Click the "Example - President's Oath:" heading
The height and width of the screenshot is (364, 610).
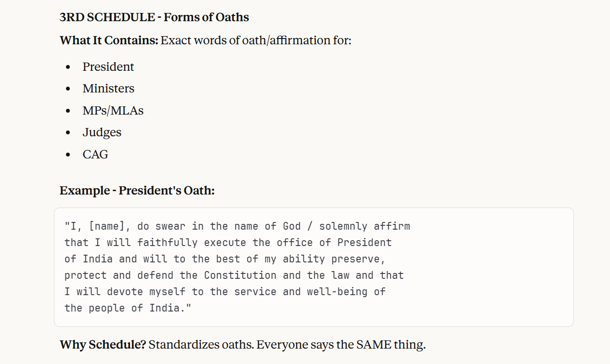[x=137, y=191]
